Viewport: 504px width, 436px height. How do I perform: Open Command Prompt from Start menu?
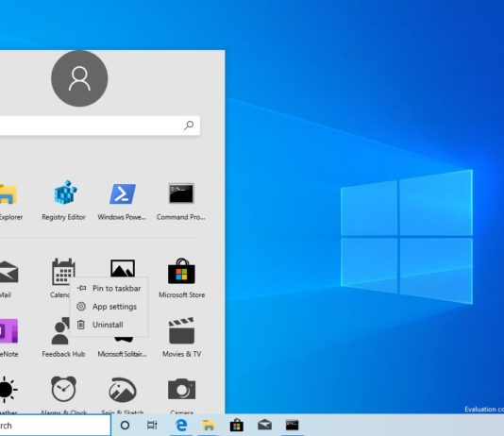point(181,201)
